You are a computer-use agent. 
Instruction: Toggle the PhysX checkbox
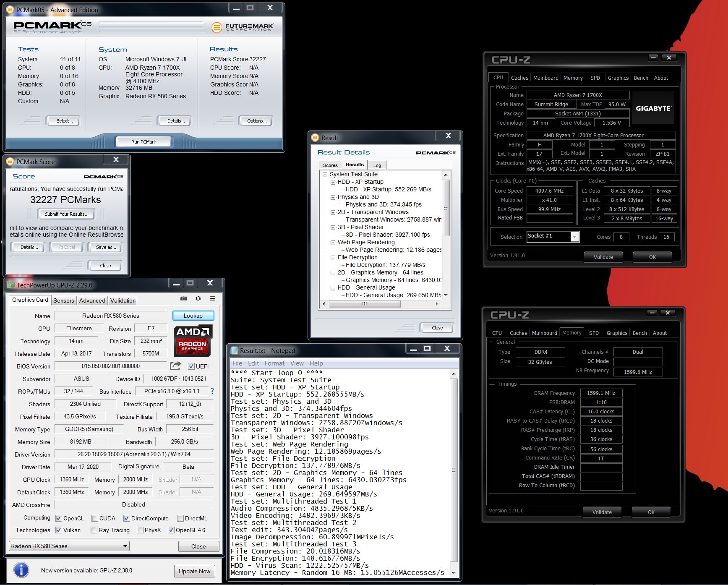pos(140,530)
